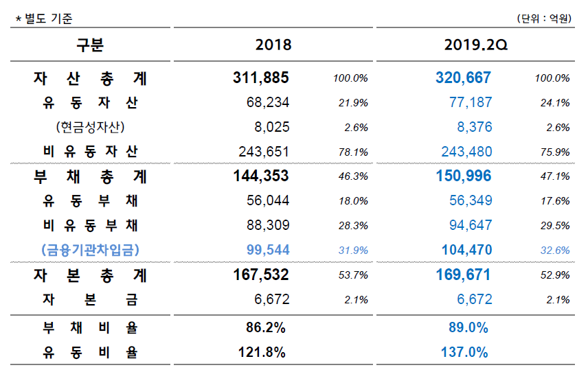
Task: Click the 구분 column header
Action: pos(90,45)
